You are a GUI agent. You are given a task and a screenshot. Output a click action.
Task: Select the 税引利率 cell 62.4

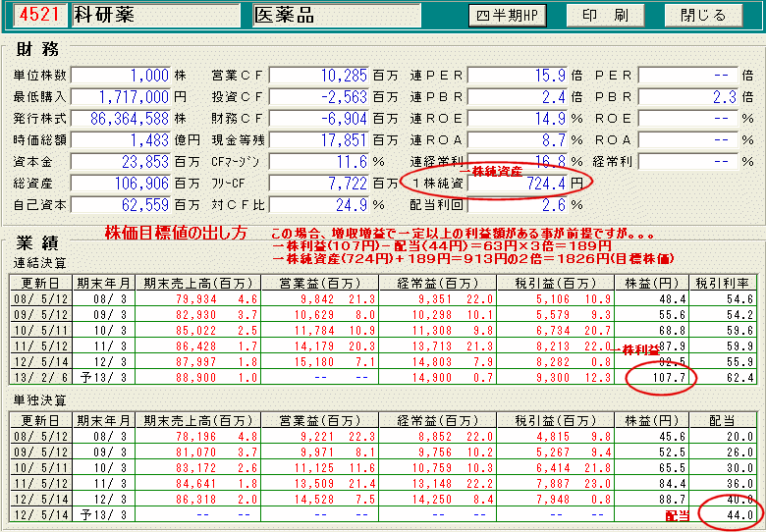click(722, 377)
